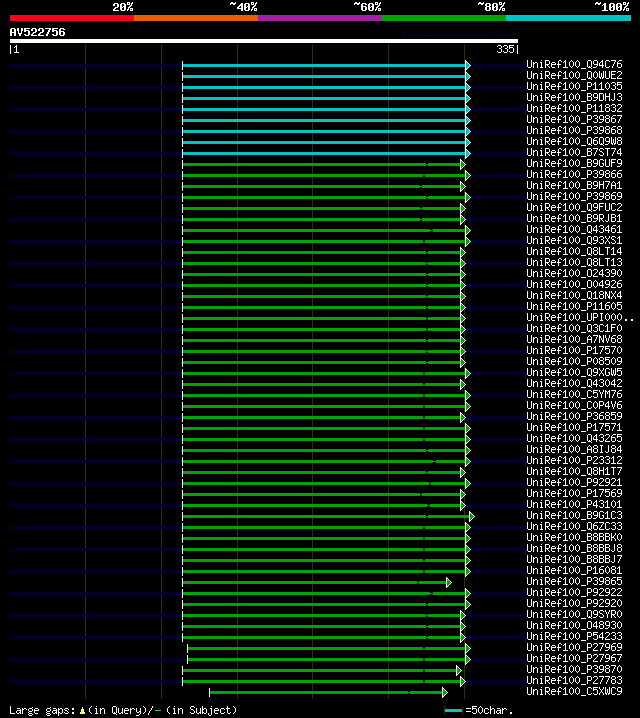Select label UniRef100_P36859
This screenshot has width=640, height=718.
click(574, 416)
